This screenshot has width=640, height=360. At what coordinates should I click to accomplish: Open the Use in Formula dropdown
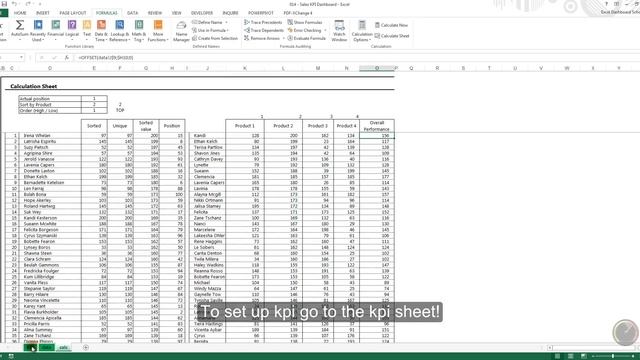click(x=210, y=30)
